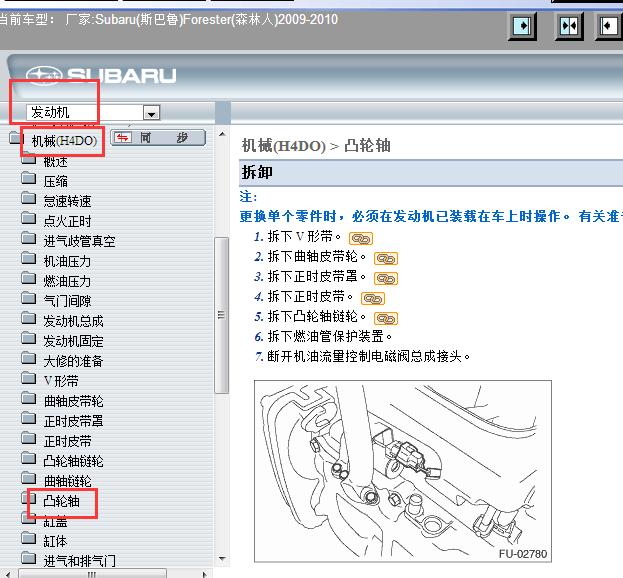
Task: Select 发动机固定 tree entry
Action: (x=74, y=341)
